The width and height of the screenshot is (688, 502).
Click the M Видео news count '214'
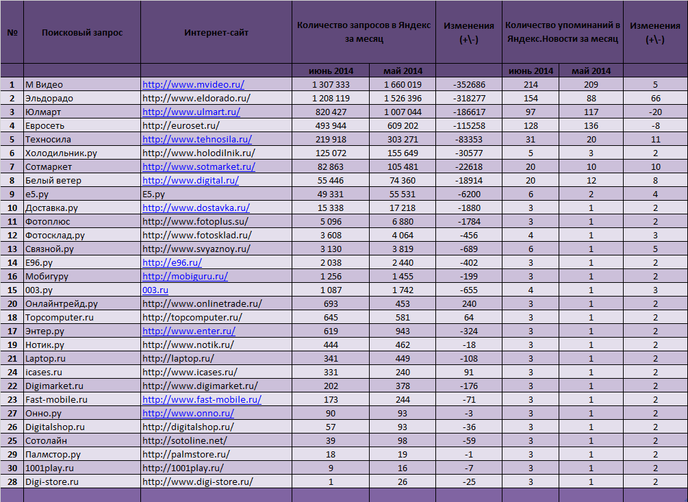click(531, 85)
